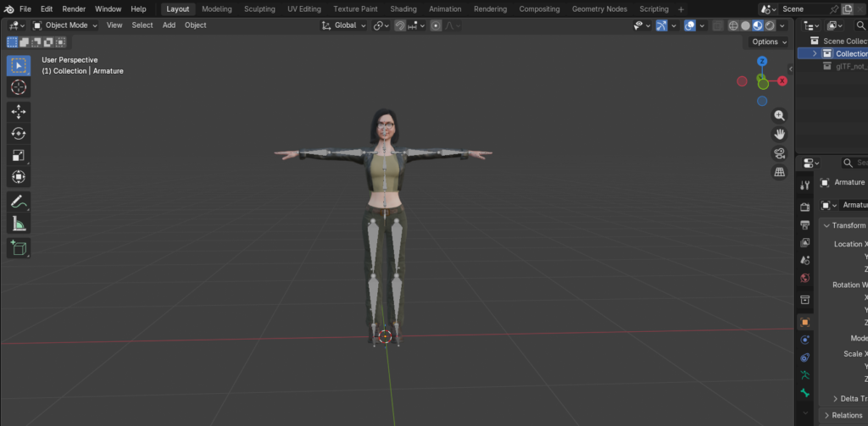The height and width of the screenshot is (426, 868).
Task: Select the Cursor tool in toolbar
Action: click(19, 87)
